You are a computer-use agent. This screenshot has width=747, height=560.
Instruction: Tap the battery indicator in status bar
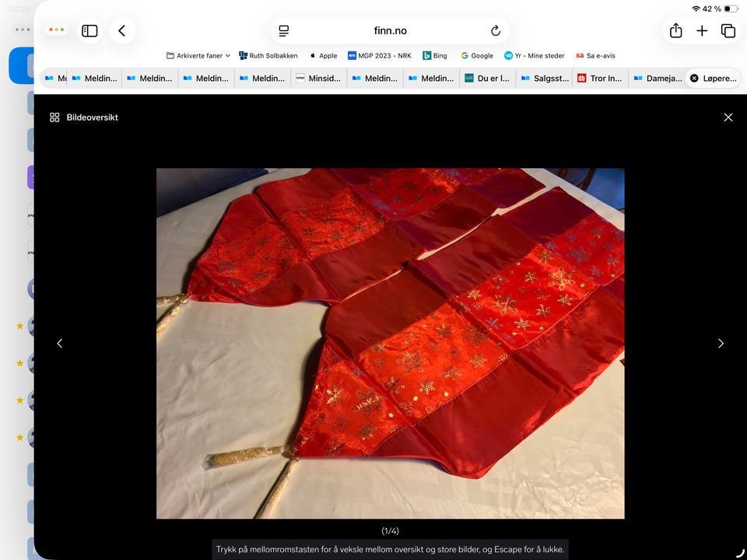(x=730, y=9)
